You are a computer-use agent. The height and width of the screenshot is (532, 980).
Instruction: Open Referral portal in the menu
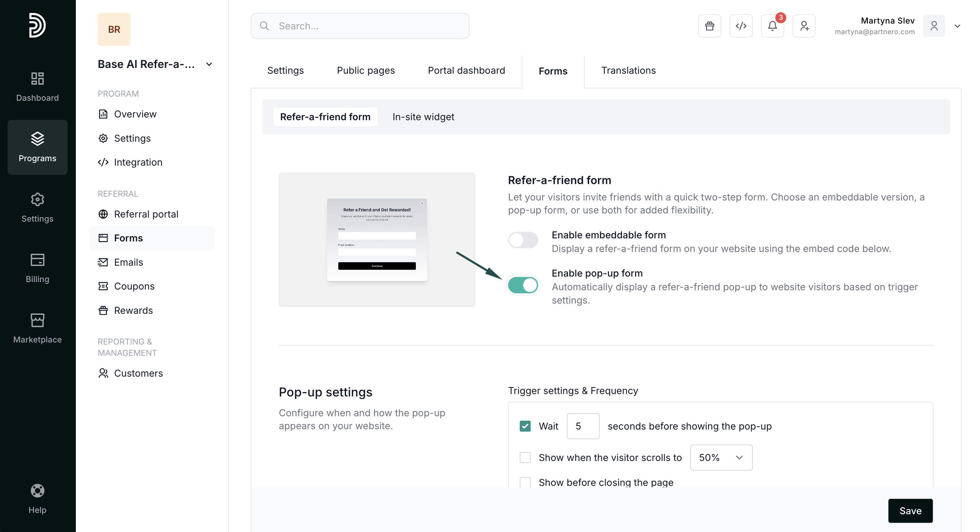pyautogui.click(x=146, y=214)
